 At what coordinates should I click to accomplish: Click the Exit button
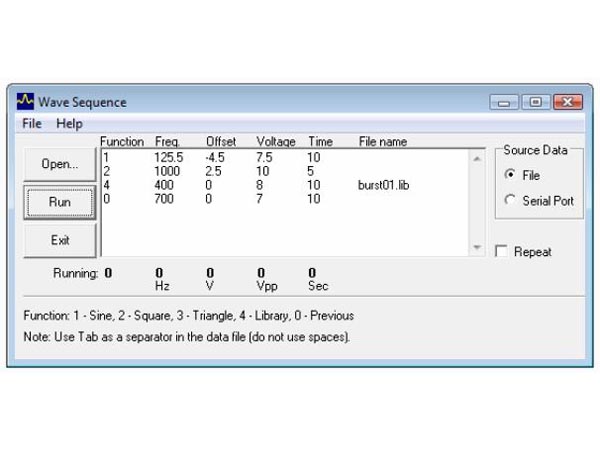60,241
